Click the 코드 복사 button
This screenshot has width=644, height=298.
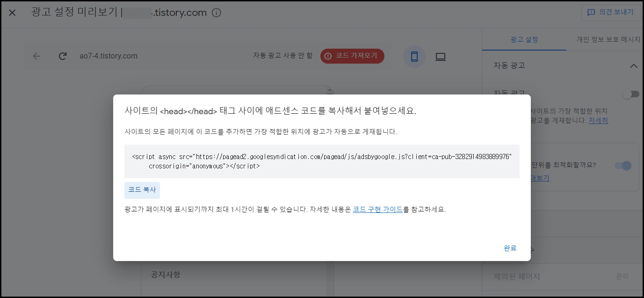coord(142,190)
